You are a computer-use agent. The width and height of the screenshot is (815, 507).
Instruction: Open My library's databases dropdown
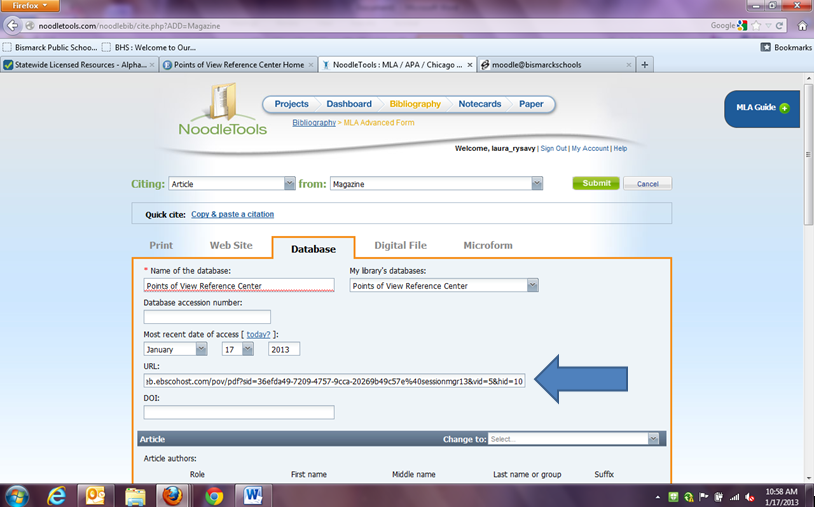tap(532, 285)
